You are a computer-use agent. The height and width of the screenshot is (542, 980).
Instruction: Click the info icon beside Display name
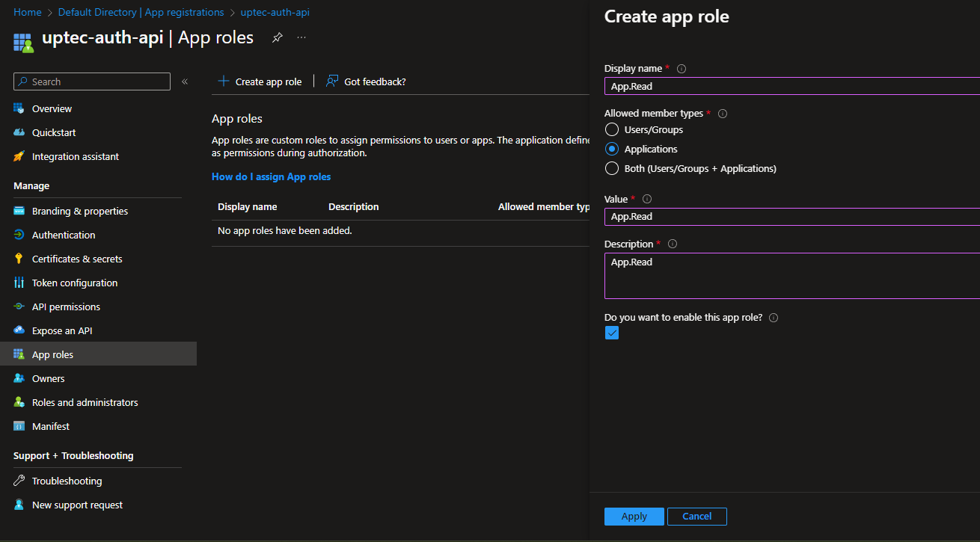[682, 69]
